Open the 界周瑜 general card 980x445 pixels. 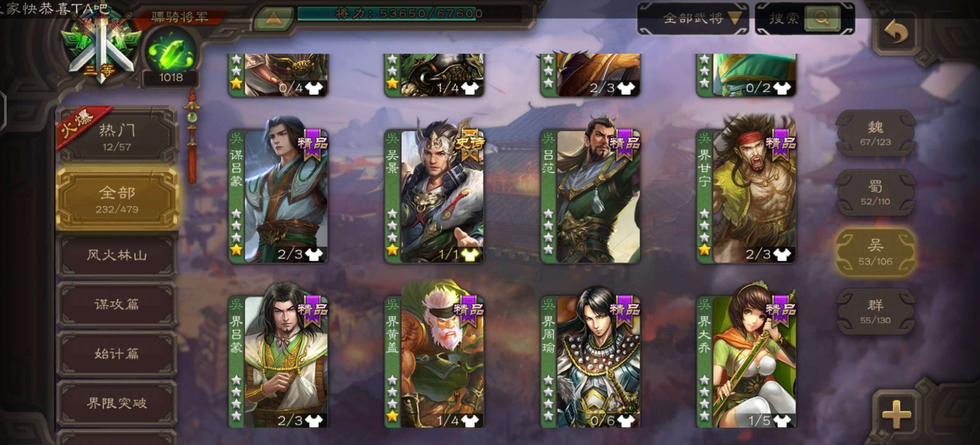tap(590, 358)
